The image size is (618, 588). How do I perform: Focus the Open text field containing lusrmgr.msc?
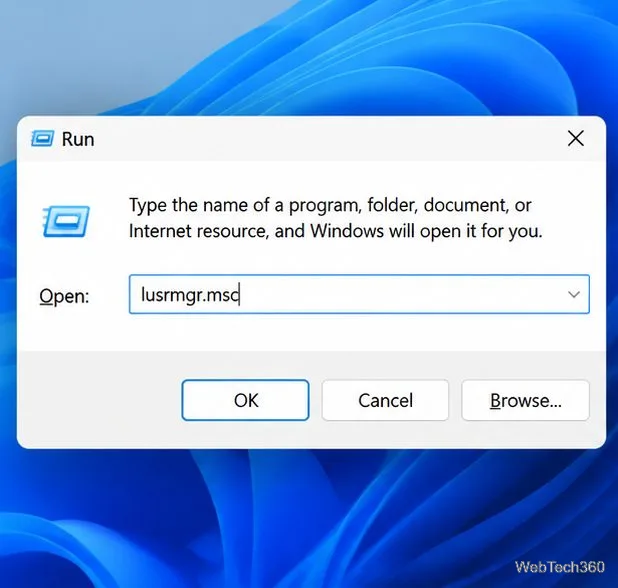point(359,294)
